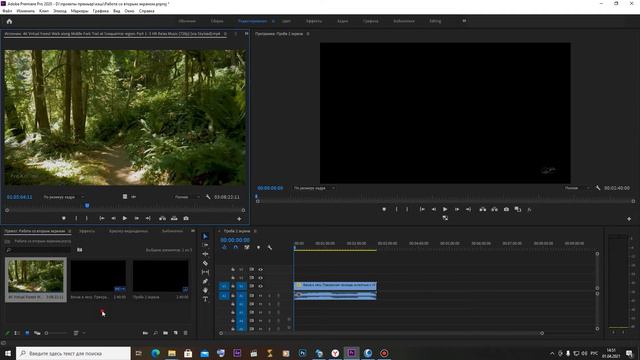Toggle V3 track output eye
Screen dimensions: 640x360
click(x=260, y=269)
